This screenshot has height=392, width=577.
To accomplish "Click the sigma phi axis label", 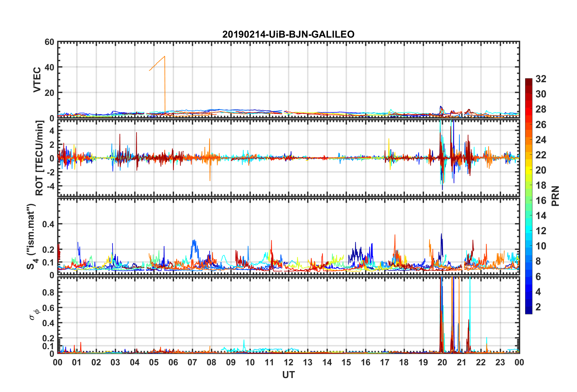I will pyautogui.click(x=34, y=314).
